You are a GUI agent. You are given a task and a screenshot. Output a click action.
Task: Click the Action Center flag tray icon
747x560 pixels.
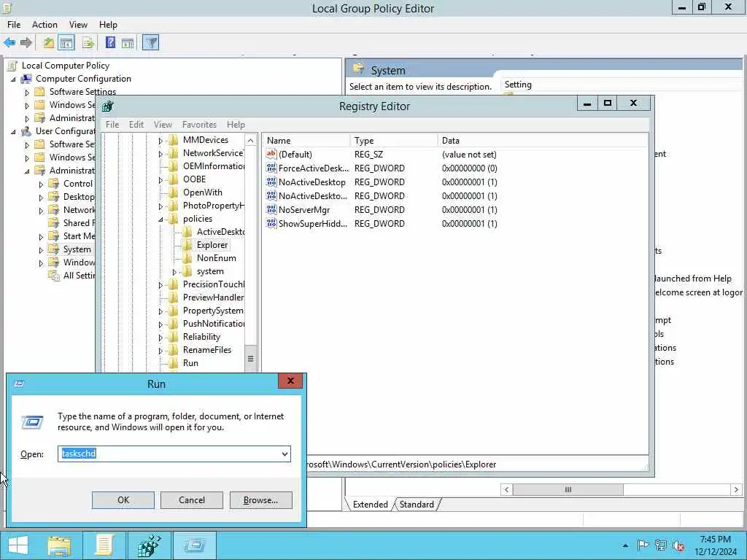tap(643, 545)
